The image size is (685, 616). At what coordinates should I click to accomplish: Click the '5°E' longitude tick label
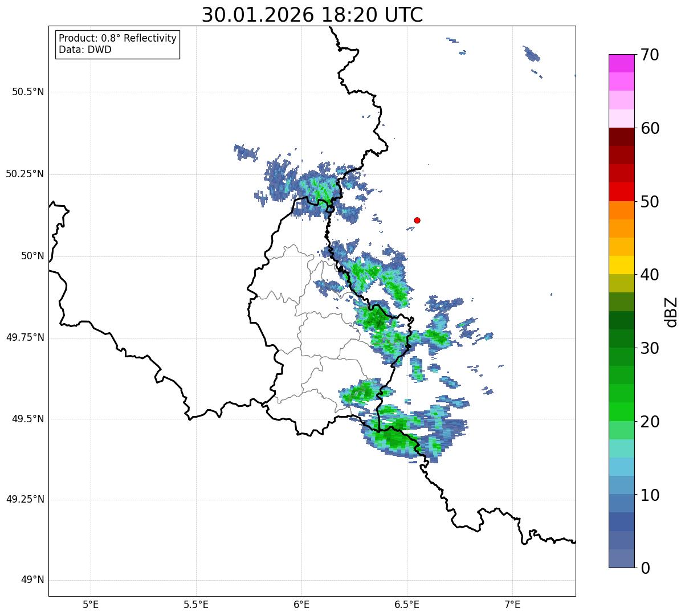coord(91,604)
